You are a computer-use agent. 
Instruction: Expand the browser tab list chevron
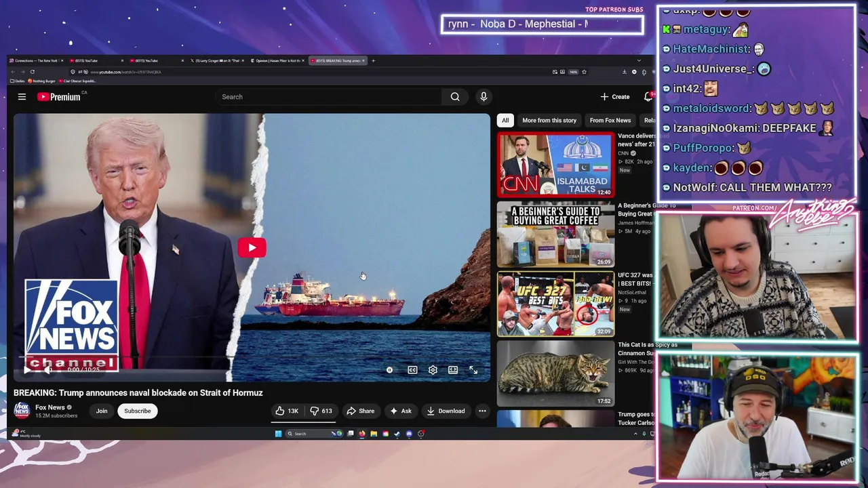point(639,60)
